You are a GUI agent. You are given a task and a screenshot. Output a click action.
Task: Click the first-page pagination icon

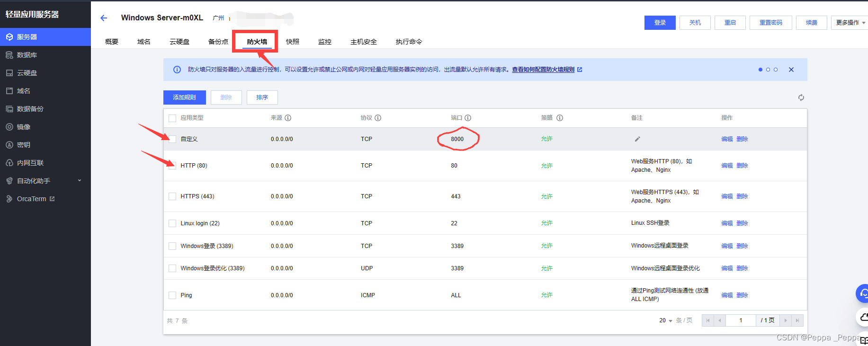click(708, 320)
